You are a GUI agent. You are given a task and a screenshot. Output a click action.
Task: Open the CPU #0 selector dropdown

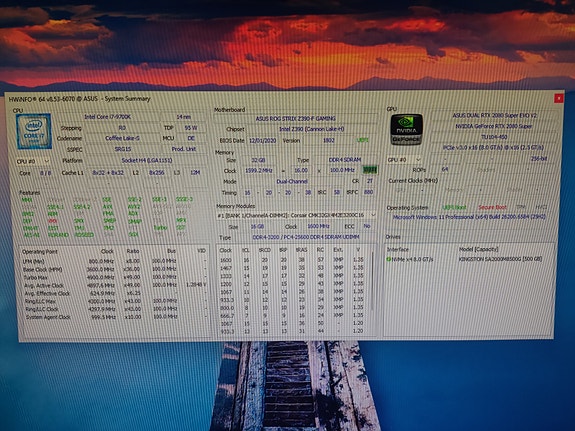coord(33,161)
